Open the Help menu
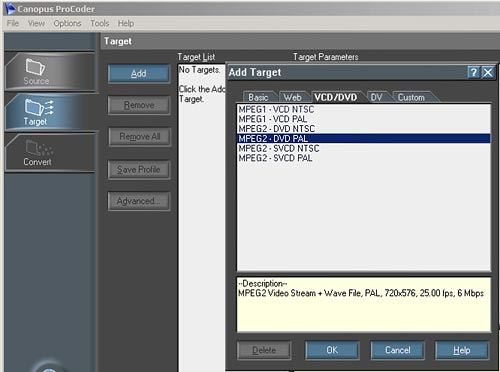 click(x=126, y=23)
